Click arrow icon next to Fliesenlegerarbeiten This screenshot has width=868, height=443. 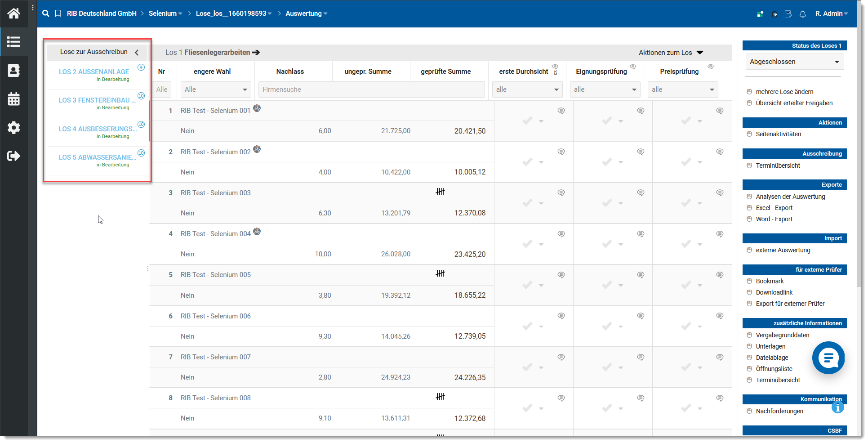[x=256, y=53]
